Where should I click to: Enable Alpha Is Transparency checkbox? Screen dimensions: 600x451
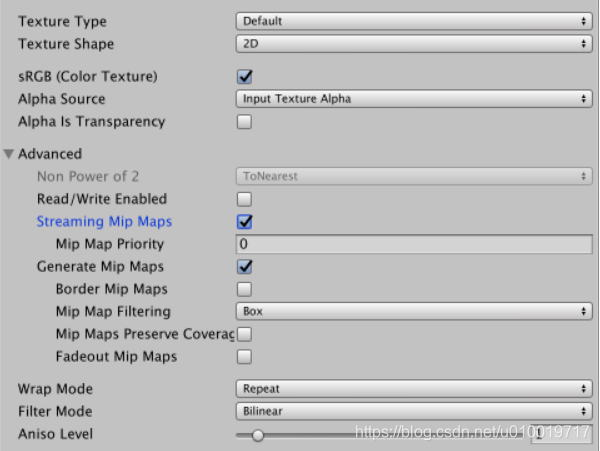pyautogui.click(x=245, y=122)
